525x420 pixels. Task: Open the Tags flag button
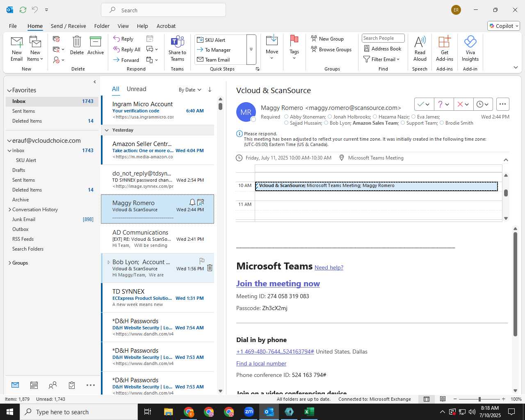point(294,48)
